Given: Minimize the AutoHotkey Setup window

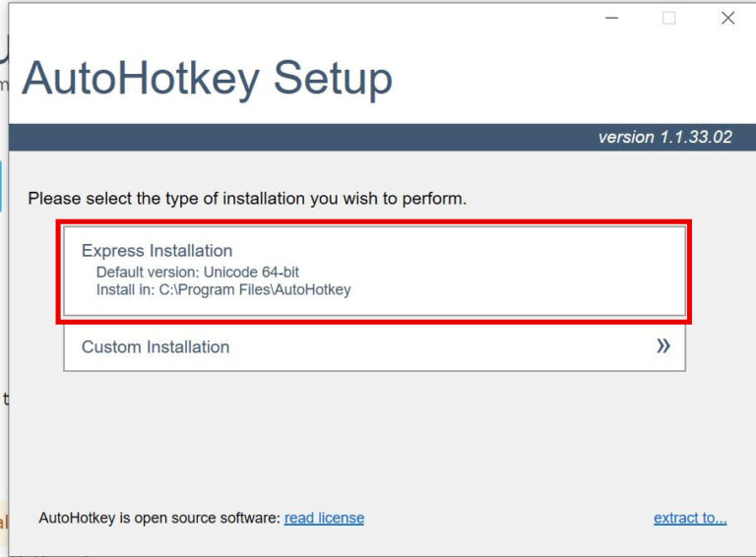Looking at the screenshot, I should (611, 18).
